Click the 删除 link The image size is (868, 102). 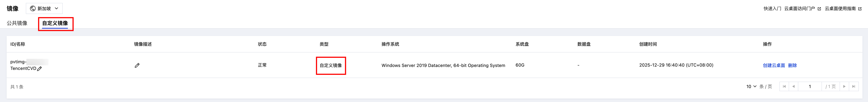point(792,65)
